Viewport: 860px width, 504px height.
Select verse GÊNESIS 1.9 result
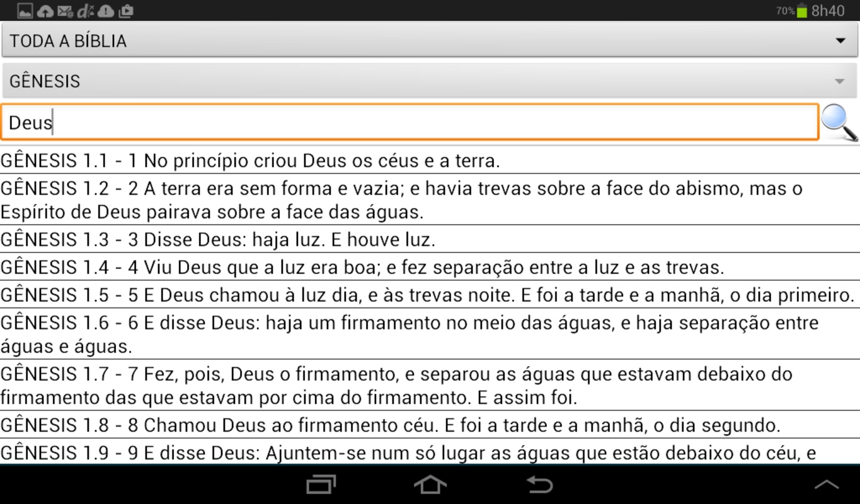point(430,452)
